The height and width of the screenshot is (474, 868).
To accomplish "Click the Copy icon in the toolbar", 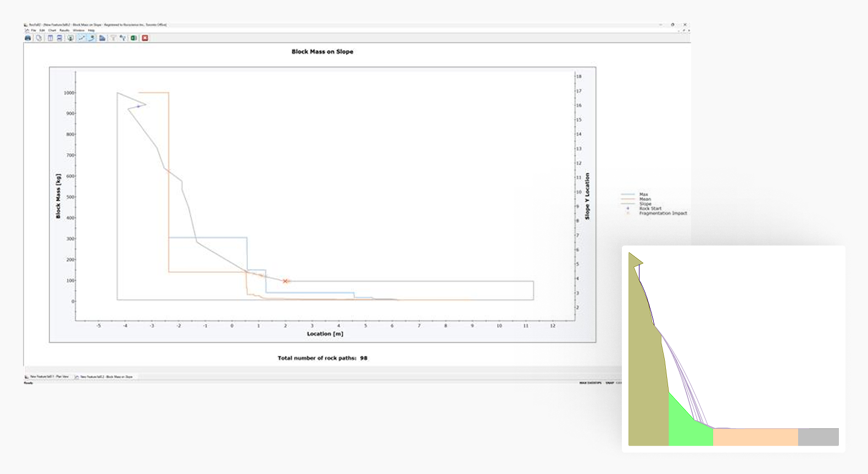I will (x=38, y=38).
